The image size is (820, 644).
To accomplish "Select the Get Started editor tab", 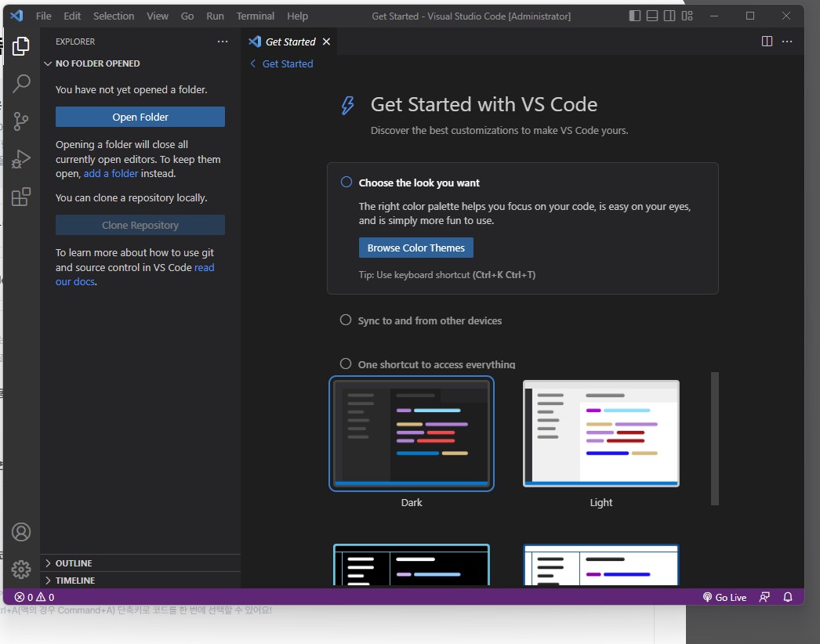I will coord(290,42).
